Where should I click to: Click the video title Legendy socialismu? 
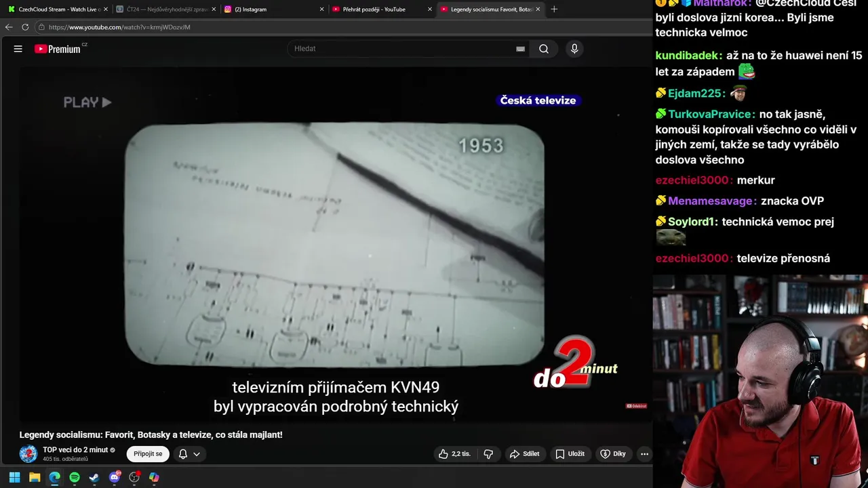tap(151, 435)
